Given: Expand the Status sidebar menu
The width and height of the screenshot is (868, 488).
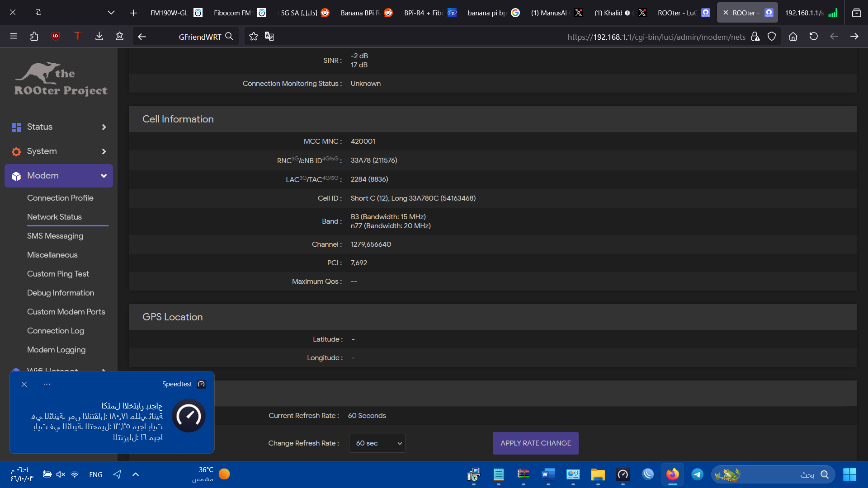Looking at the screenshot, I should [x=59, y=127].
